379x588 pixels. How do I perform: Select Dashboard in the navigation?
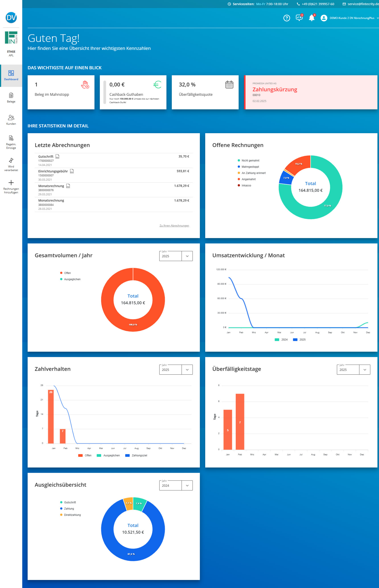(x=11, y=75)
